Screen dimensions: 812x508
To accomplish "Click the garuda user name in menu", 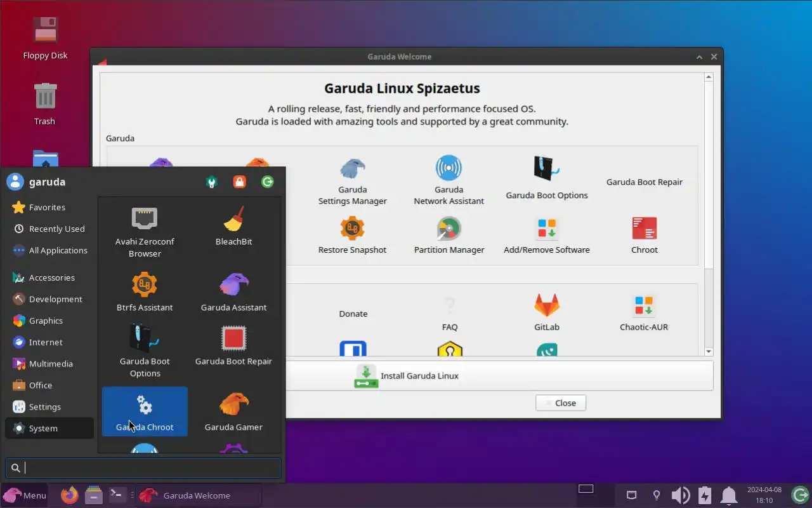I will (47, 182).
